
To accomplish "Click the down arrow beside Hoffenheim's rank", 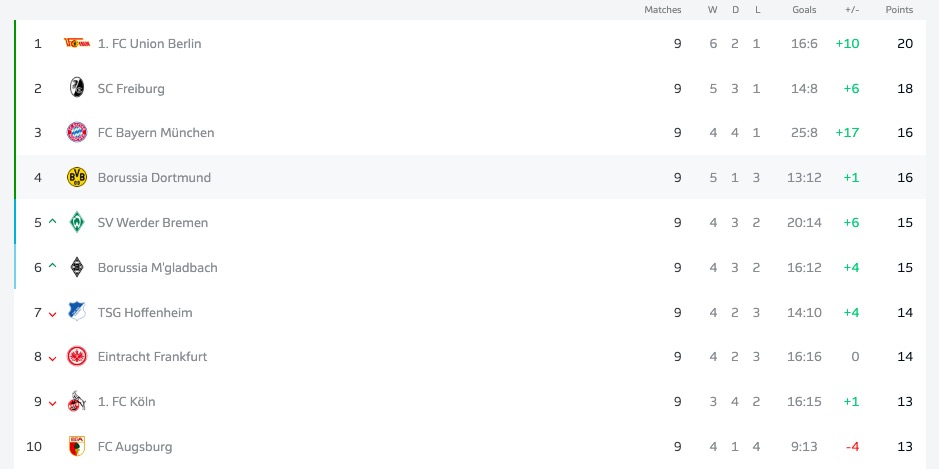I will tap(53, 313).
